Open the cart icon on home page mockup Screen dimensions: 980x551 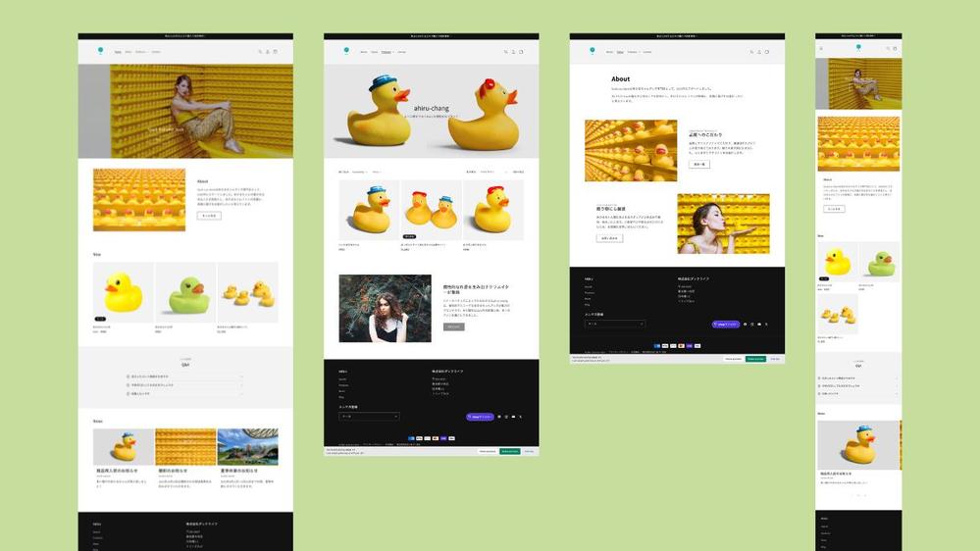point(275,52)
